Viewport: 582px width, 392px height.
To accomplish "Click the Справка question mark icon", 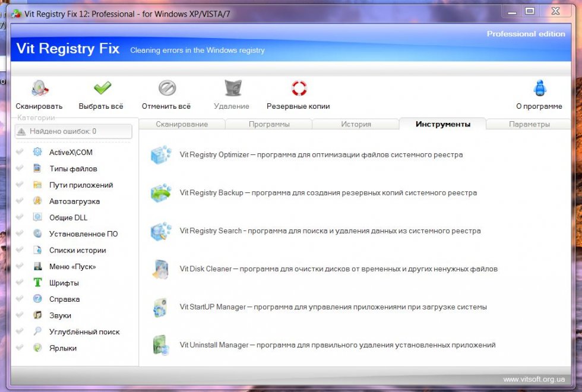I will click(x=37, y=299).
